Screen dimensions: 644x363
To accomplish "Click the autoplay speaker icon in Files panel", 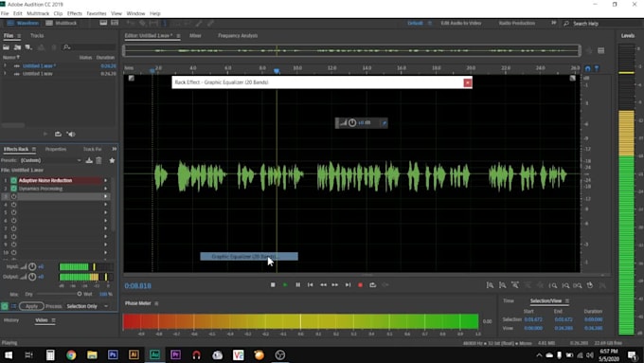I will tap(71, 134).
